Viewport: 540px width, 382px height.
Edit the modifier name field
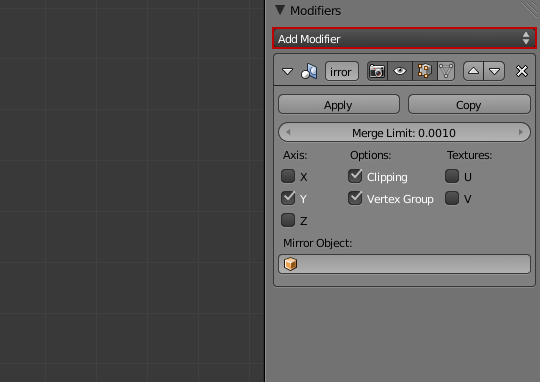pyautogui.click(x=342, y=71)
